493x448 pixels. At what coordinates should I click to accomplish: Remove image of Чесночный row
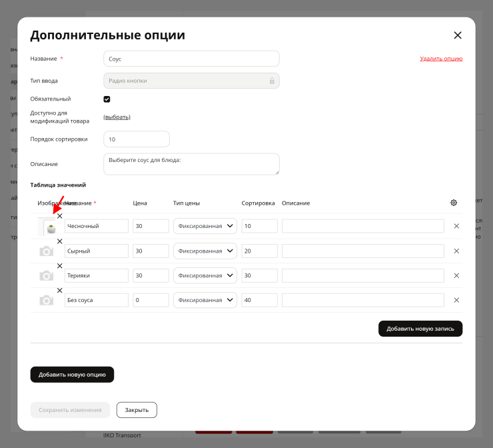(59, 216)
